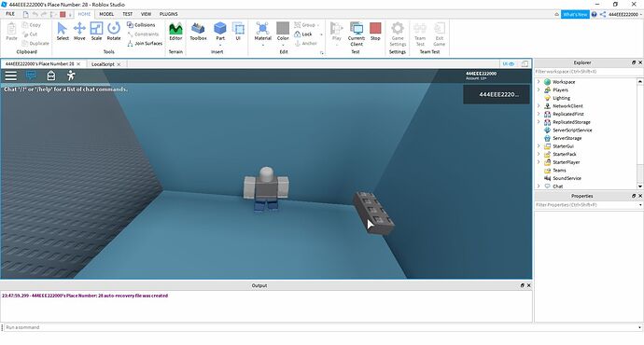
Task: Expand the Players tree node
Action: [539, 90]
